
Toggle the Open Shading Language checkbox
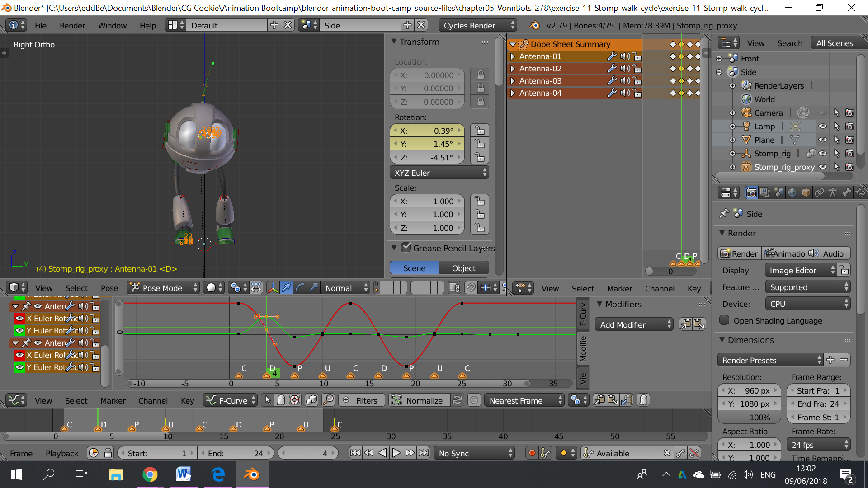(x=724, y=320)
